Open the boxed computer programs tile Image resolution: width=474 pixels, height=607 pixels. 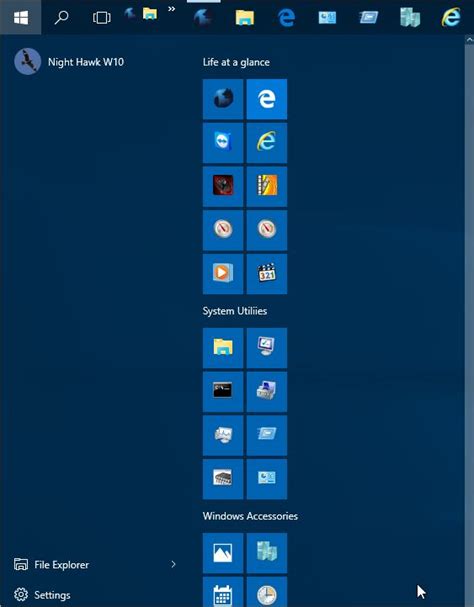point(267,392)
